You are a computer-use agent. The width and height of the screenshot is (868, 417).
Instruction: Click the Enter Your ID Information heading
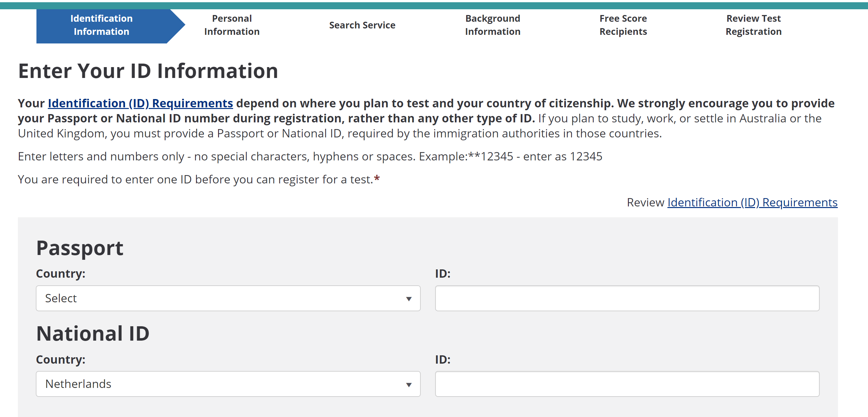click(148, 71)
